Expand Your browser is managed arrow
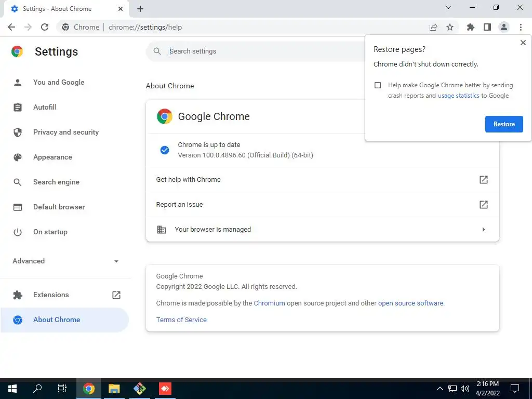Screen dimensions: 532x399 point(484,230)
